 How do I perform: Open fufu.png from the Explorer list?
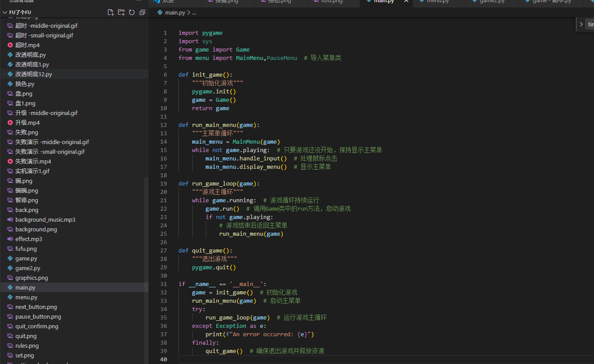coord(74,249)
